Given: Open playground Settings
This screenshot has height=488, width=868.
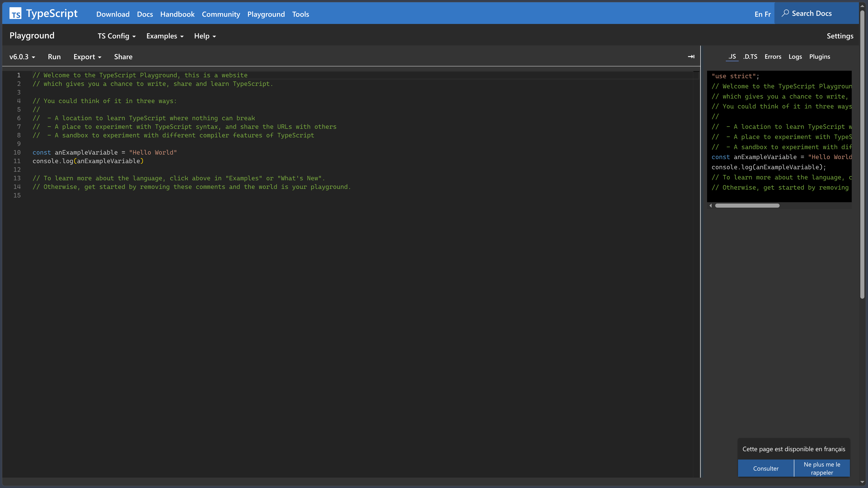Looking at the screenshot, I should [x=840, y=36].
